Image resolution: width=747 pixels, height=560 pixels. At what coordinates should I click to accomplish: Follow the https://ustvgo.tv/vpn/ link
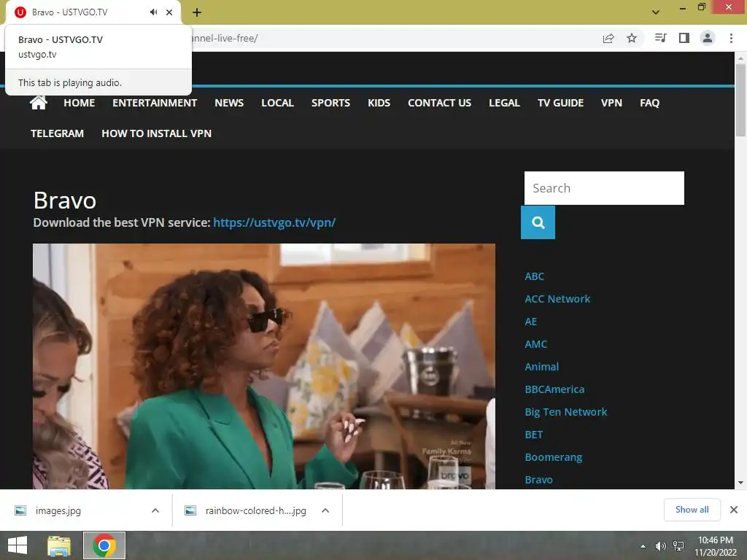[x=274, y=222]
